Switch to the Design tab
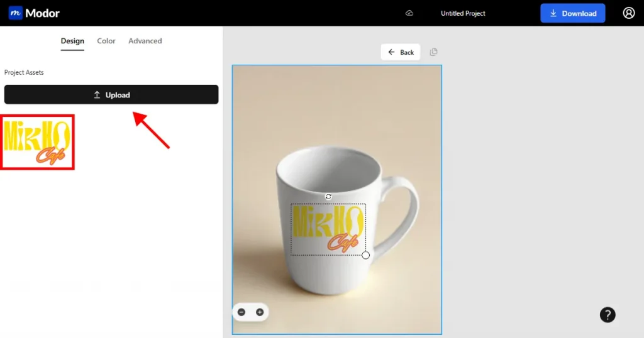644x338 pixels. point(72,41)
